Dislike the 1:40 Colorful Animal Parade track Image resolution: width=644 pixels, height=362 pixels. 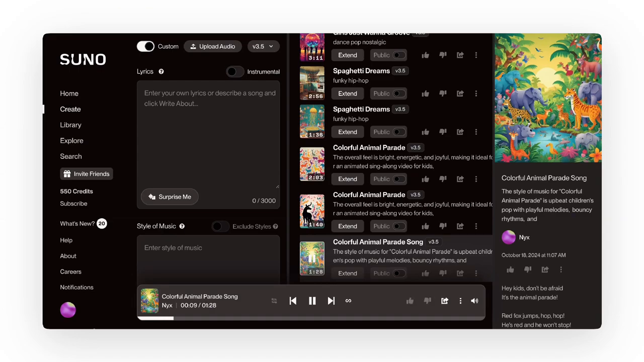(443, 226)
